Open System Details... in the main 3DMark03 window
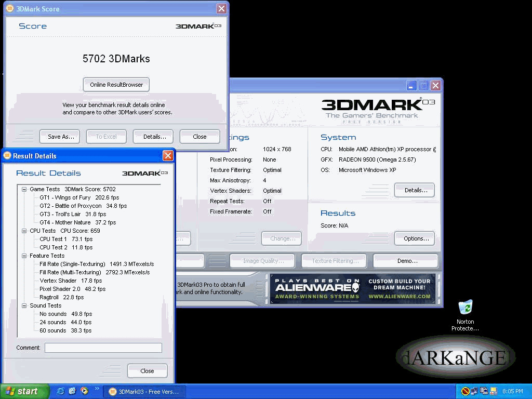 [415, 190]
